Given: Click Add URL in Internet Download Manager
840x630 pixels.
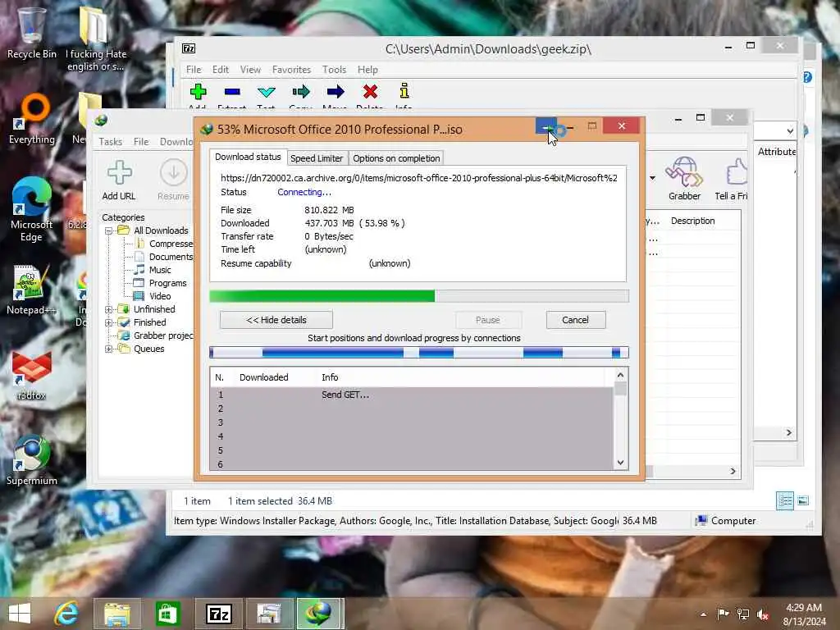Looking at the screenshot, I should point(119,180).
